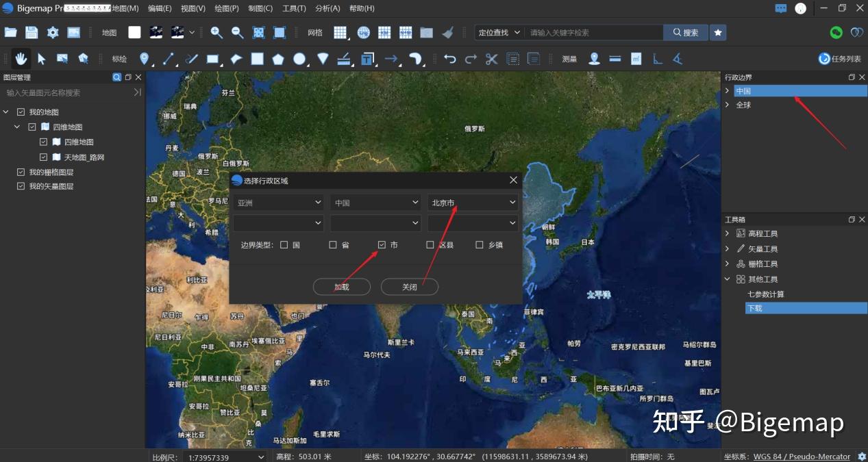Open the 工具(T) menu
The height and width of the screenshot is (462, 868).
(x=294, y=8)
